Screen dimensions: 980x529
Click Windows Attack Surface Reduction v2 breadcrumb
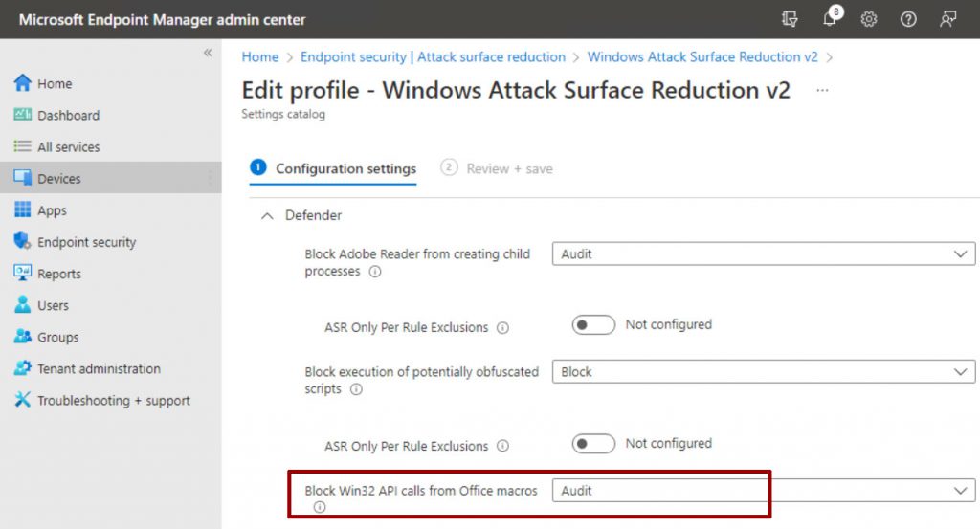[702, 56]
